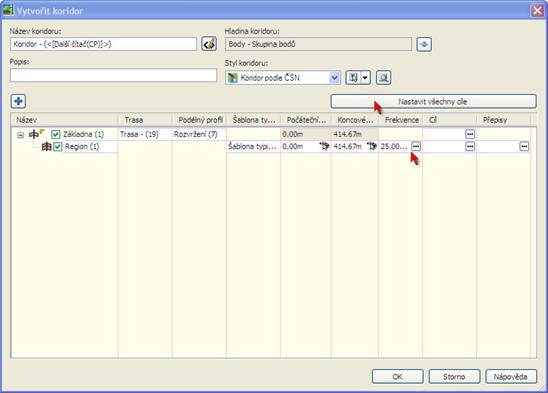Click the Nastavit všechny cíle button
Screen dimensions: 548x393
tap(433, 102)
